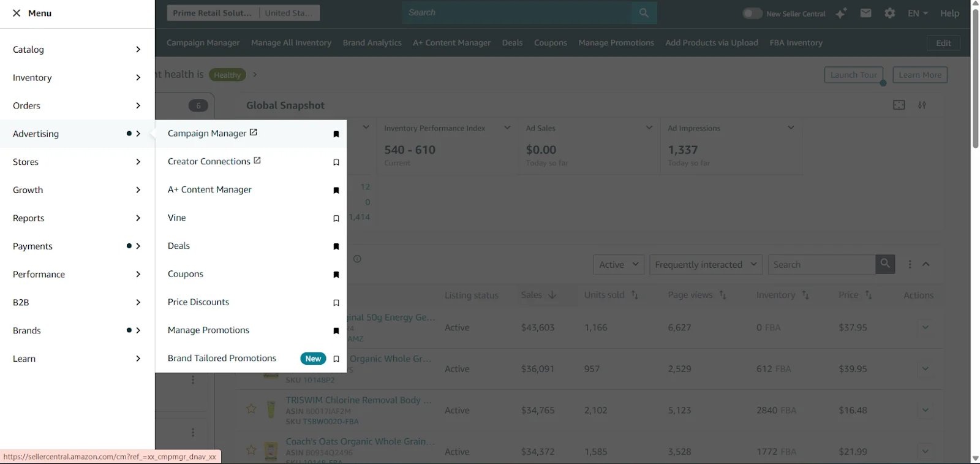Sort by Sales column arrow

click(x=552, y=295)
